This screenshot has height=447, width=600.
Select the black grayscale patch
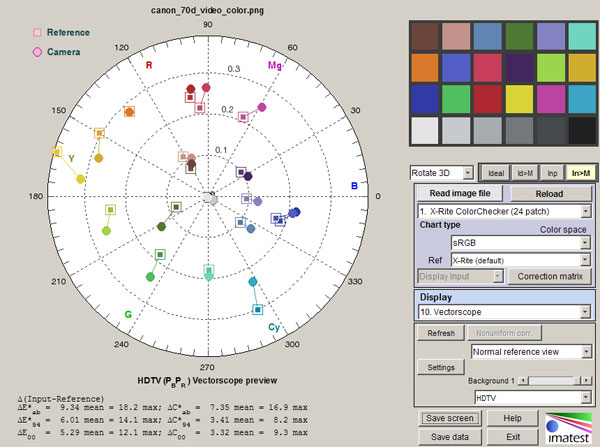(582, 131)
